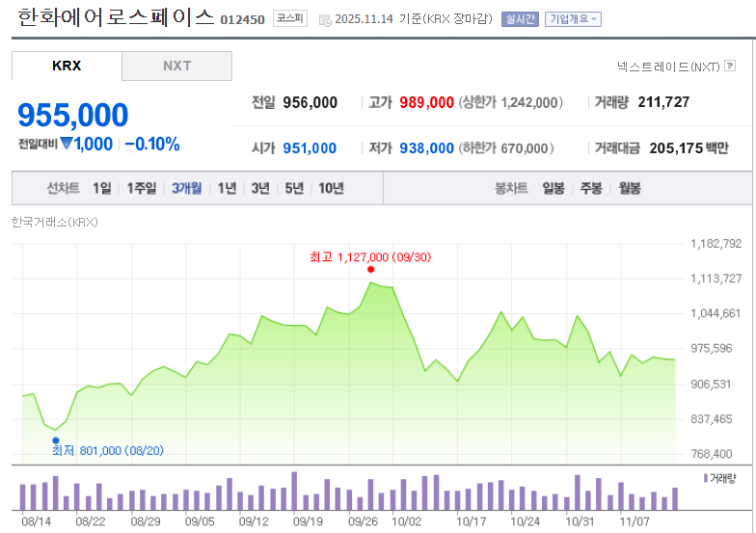The height and width of the screenshot is (533, 756).
Task: Click the 실시간 button
Action: [x=520, y=19]
